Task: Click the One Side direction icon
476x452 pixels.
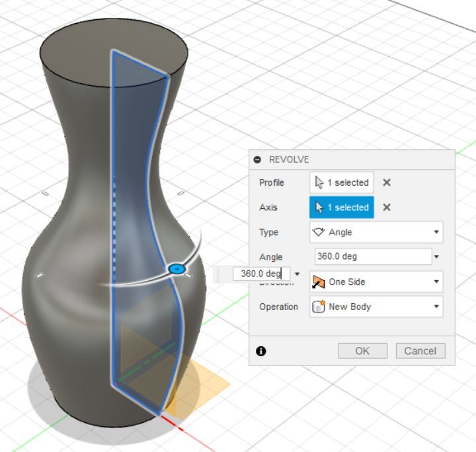Action: tap(319, 282)
